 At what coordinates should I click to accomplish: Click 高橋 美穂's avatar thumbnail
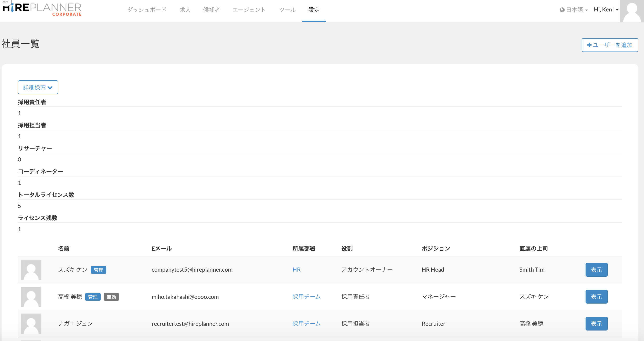tap(31, 296)
